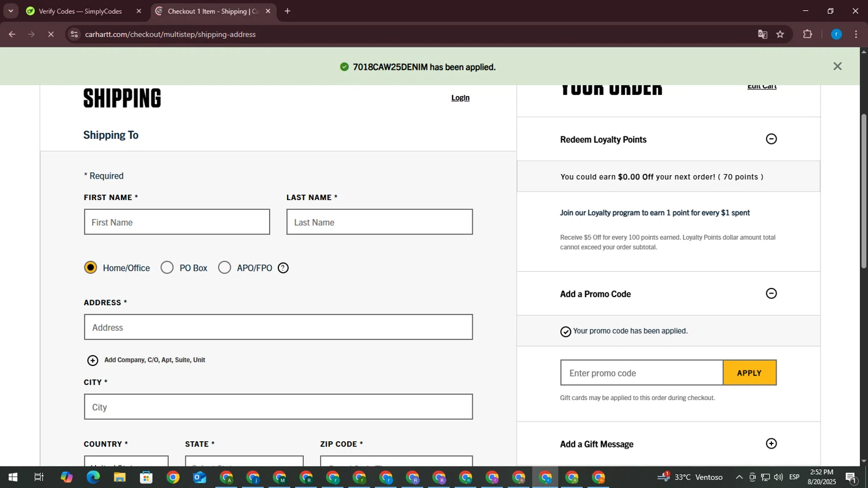This screenshot has width=868, height=488.
Task: Launch Copilot from the taskbar
Action: (x=67, y=477)
